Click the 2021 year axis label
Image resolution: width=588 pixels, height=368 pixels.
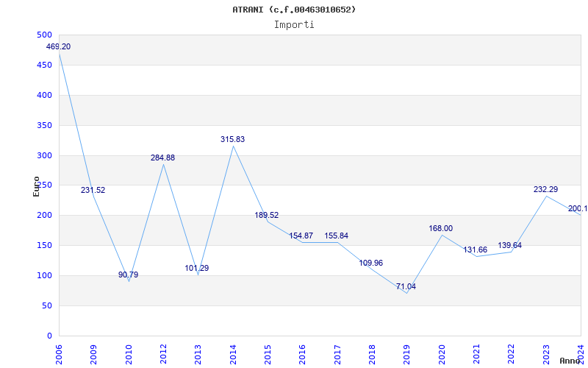tap(476, 355)
